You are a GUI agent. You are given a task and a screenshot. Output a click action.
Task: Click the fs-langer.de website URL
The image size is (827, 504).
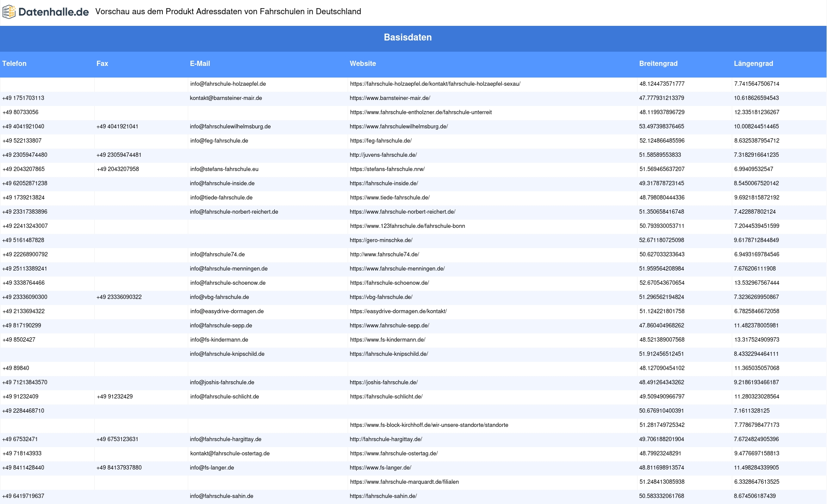380,468
